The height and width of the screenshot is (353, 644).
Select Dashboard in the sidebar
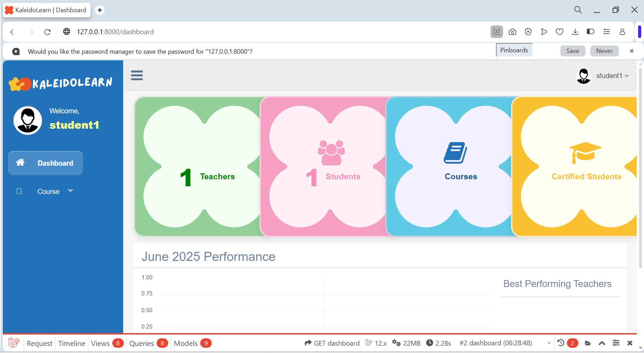[x=46, y=163]
